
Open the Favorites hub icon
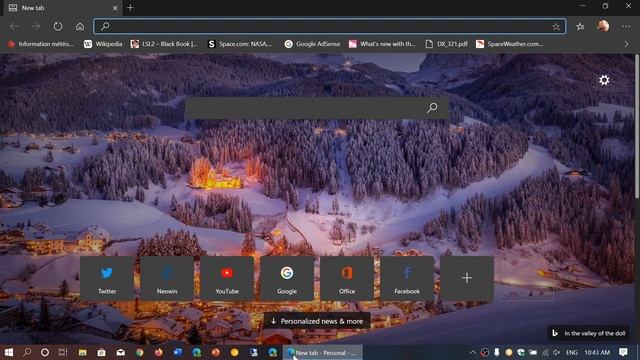point(580,27)
